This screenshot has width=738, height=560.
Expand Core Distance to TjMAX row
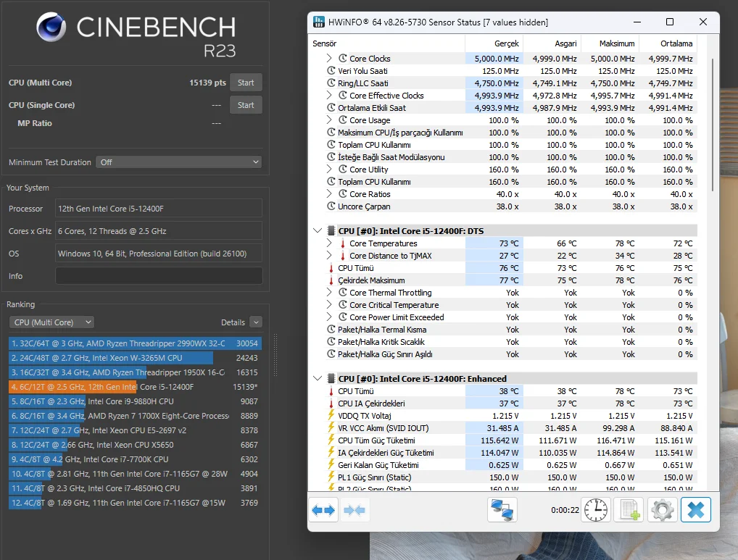coord(329,255)
